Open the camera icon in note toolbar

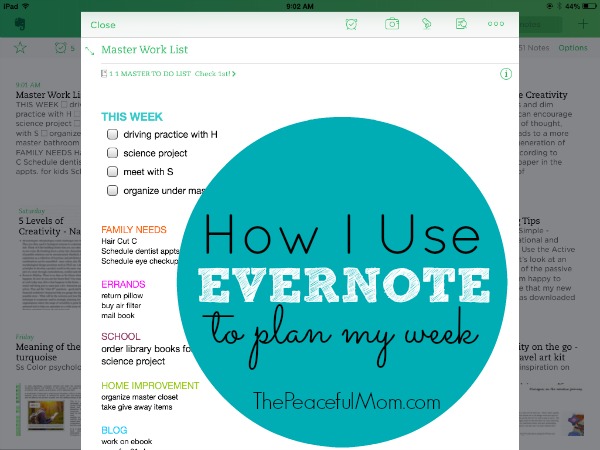pyautogui.click(x=392, y=24)
